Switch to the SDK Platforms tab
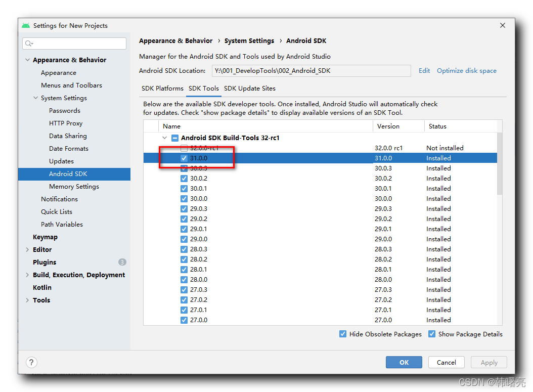Image resolution: width=533 pixels, height=392 pixels. point(162,88)
